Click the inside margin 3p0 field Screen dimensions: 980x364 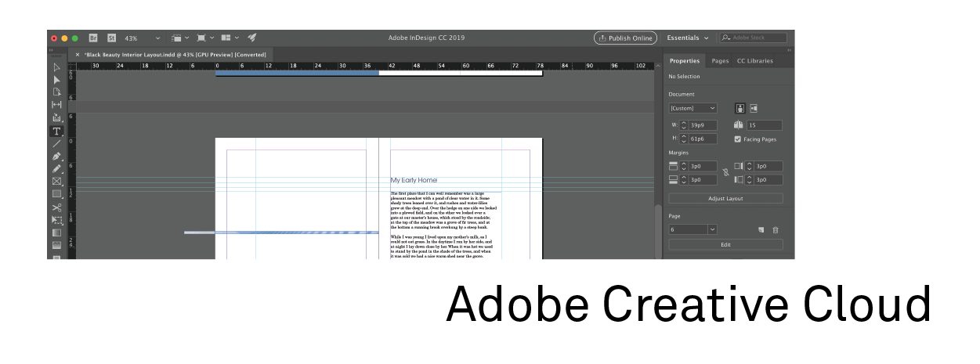(x=768, y=166)
